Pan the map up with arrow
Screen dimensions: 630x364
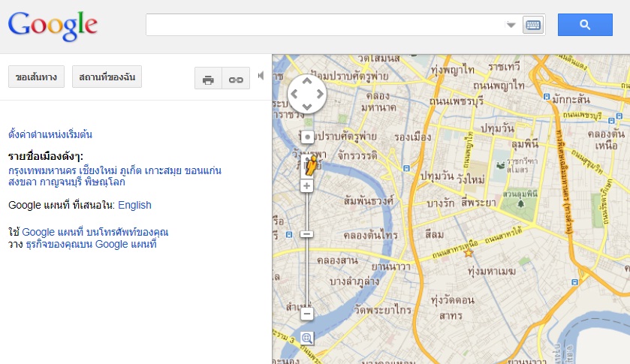(307, 81)
